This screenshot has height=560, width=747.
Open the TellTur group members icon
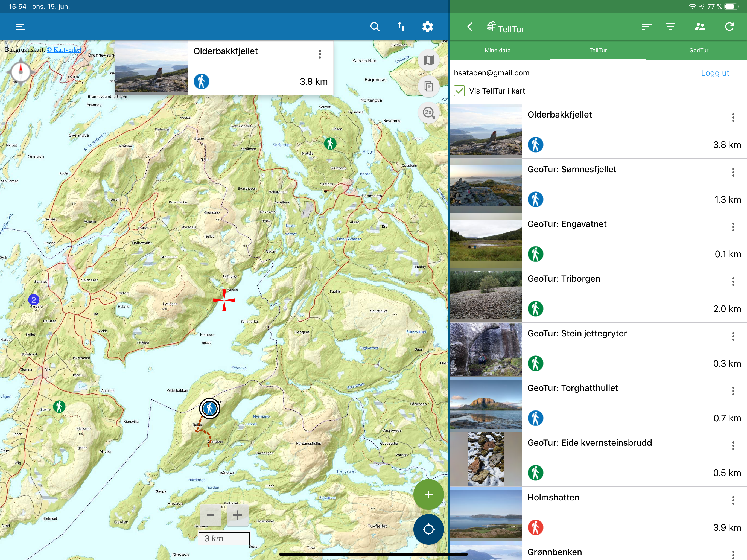[x=700, y=27]
